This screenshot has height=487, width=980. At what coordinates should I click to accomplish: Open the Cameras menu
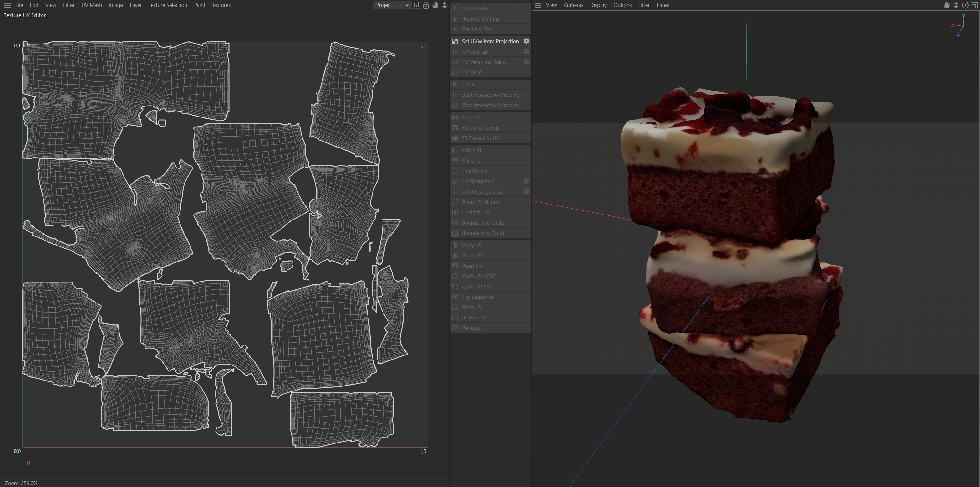click(x=573, y=5)
